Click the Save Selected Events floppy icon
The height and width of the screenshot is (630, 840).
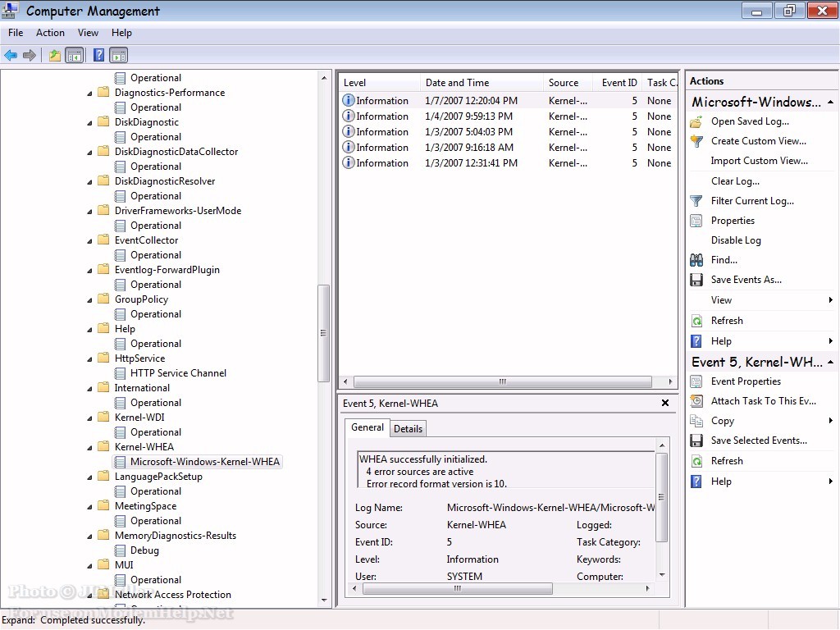pos(696,441)
